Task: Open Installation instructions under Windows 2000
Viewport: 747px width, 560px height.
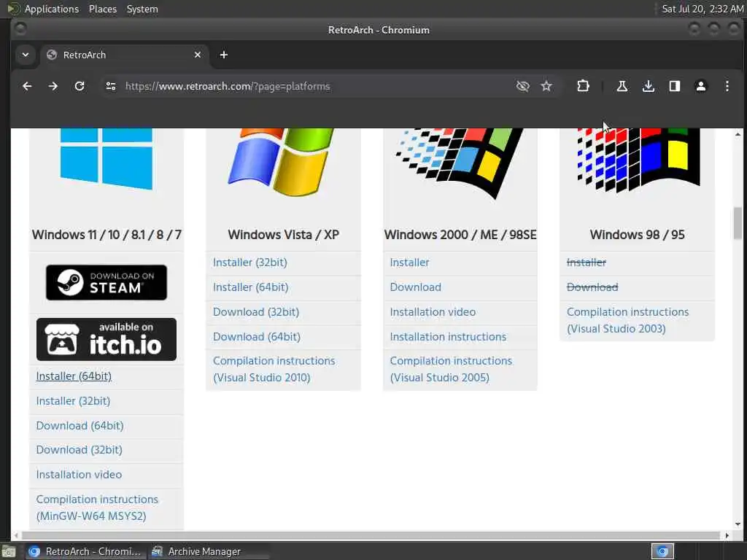Action: coord(448,337)
